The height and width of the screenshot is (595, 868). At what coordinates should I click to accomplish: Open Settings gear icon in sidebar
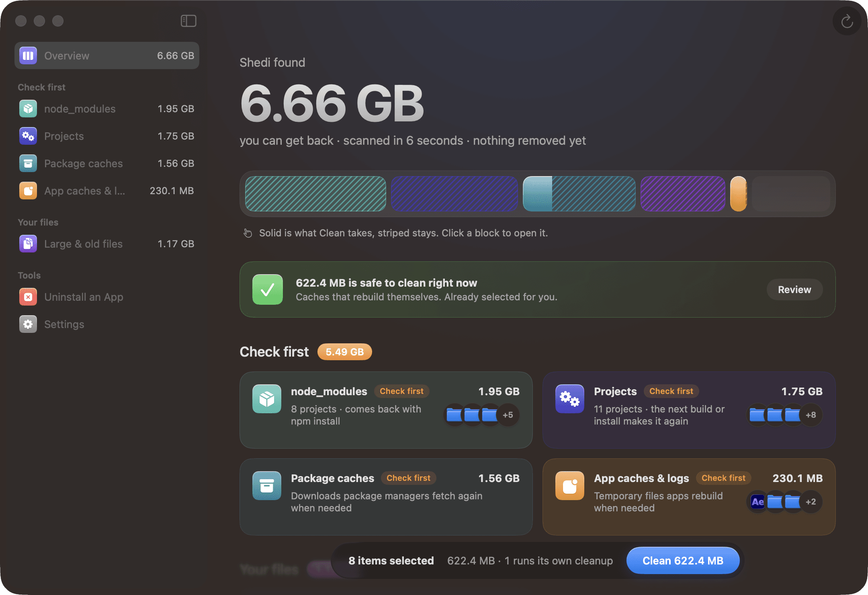[x=28, y=324]
